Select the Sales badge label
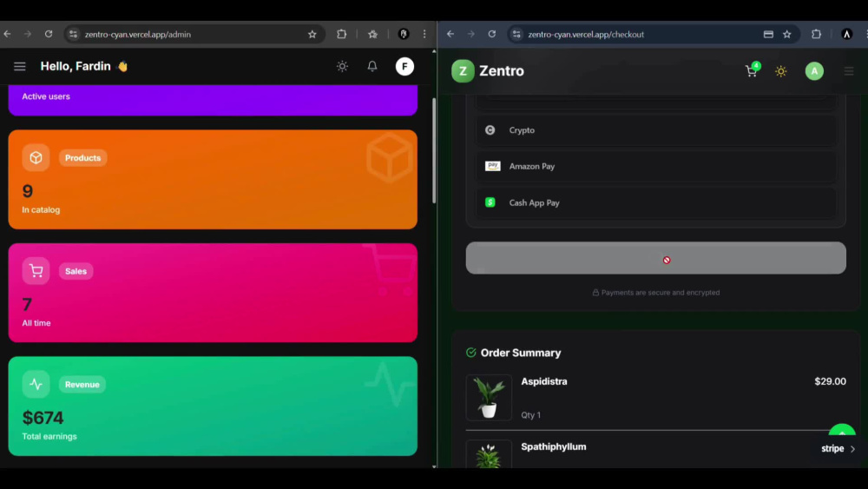Screen dimensions: 868x489 [x=76, y=271]
